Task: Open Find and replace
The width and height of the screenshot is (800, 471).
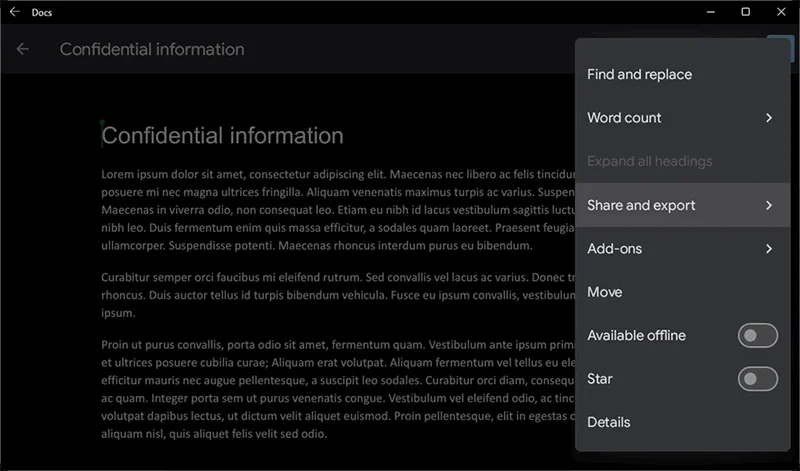Action: pos(682,75)
